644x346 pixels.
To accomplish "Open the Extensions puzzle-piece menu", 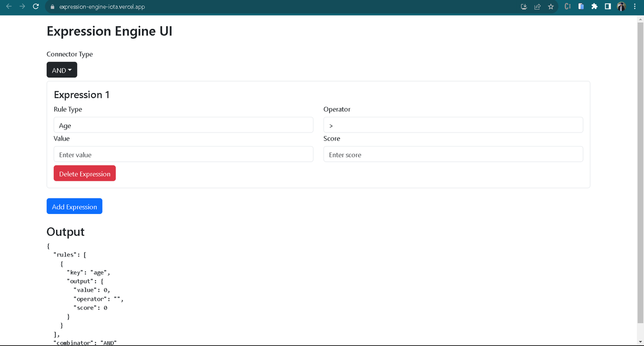I will (x=594, y=7).
